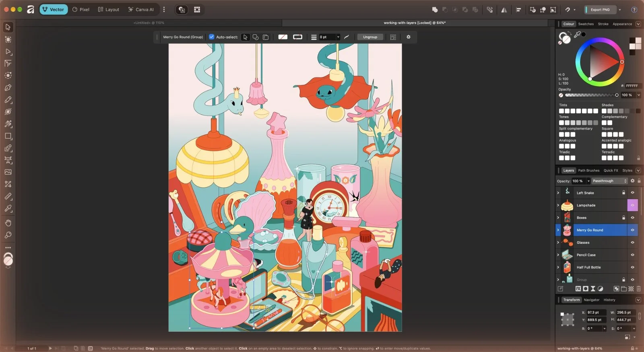The width and height of the screenshot is (644, 352).
Task: Select the Node tool
Action: tap(8, 51)
